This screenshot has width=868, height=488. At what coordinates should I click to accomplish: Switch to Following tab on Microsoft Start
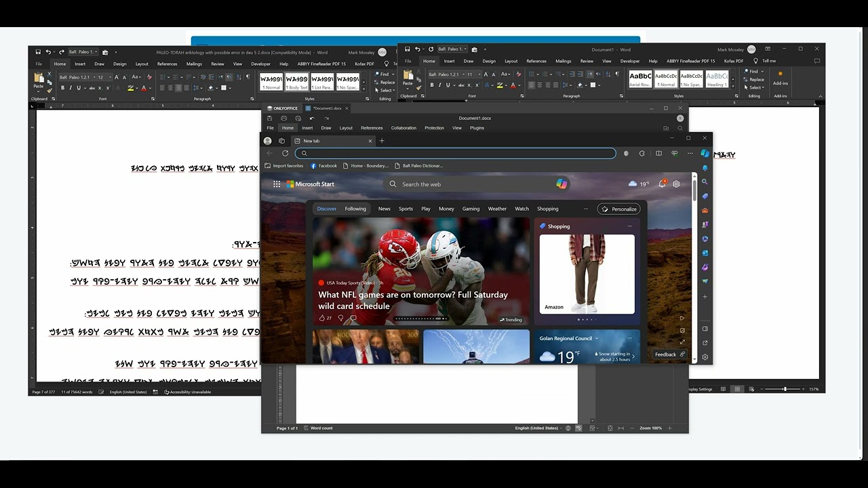[x=355, y=209]
